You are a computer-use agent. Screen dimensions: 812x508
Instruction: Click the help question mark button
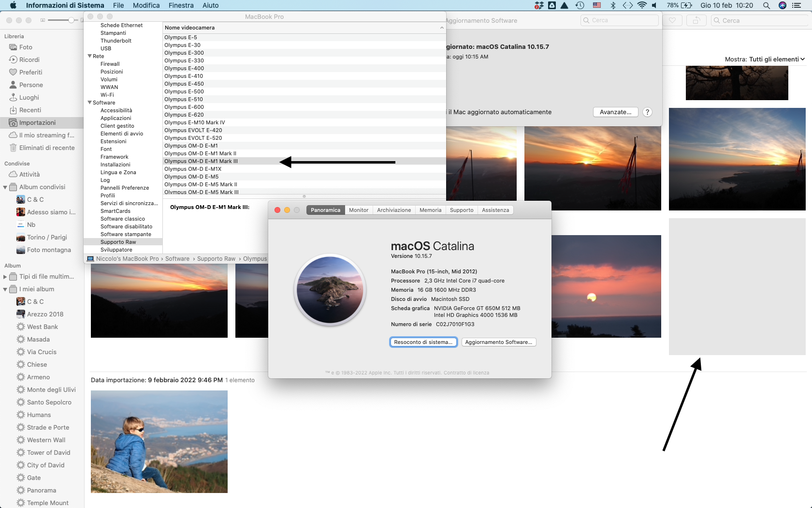click(647, 112)
